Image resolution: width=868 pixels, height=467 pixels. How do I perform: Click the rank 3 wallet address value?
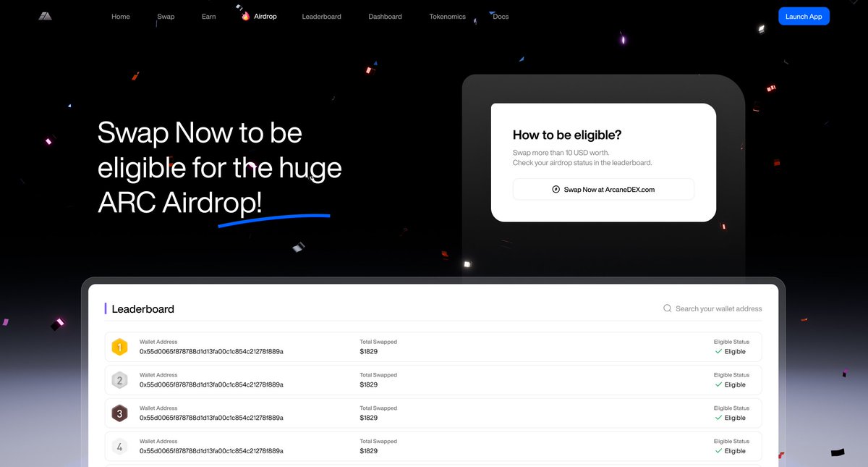[x=211, y=418]
